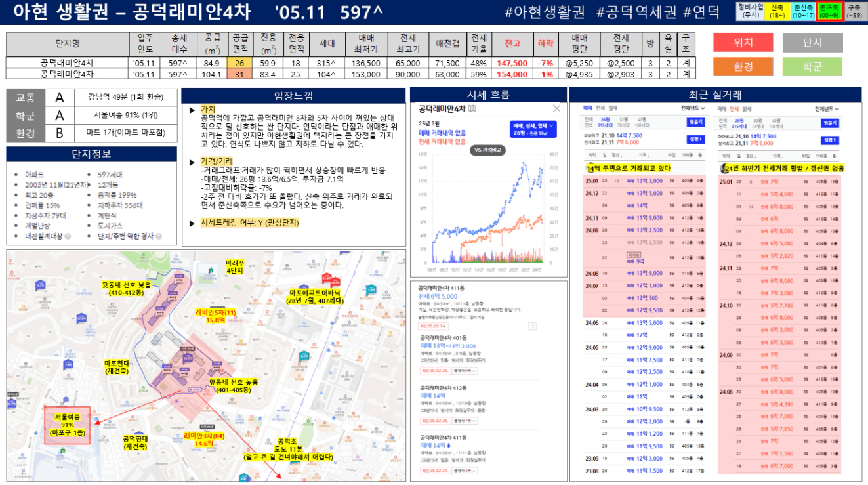
Task: Star the 411동 전세 6억 5,000 listing
Action: (x=533, y=326)
